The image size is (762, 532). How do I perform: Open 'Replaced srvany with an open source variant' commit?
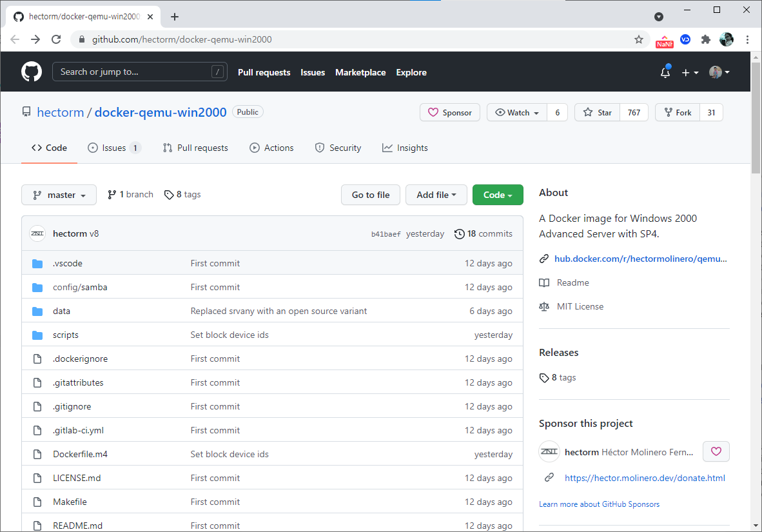[x=278, y=311]
